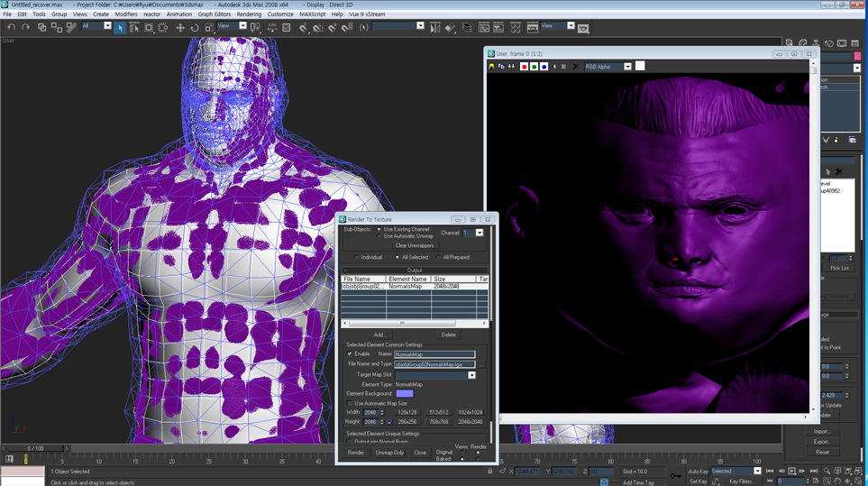Click the Delete output element button

448,335
